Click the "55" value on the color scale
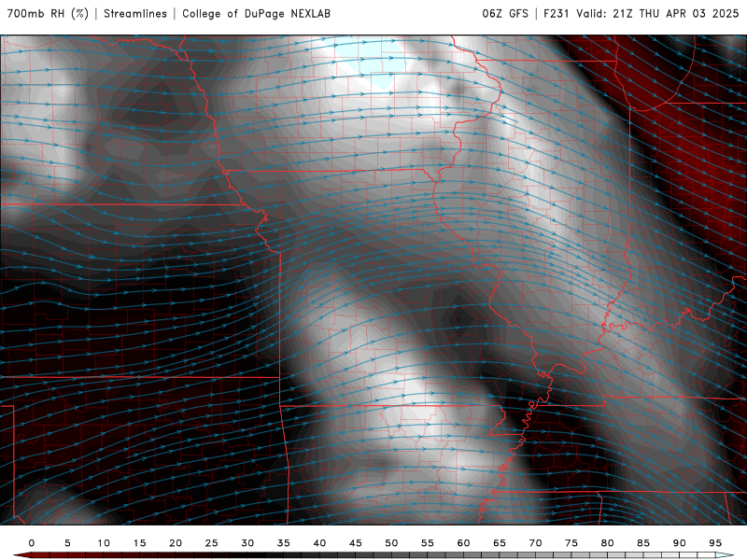Image resolution: width=747 pixels, height=560 pixels. pyautogui.click(x=428, y=543)
